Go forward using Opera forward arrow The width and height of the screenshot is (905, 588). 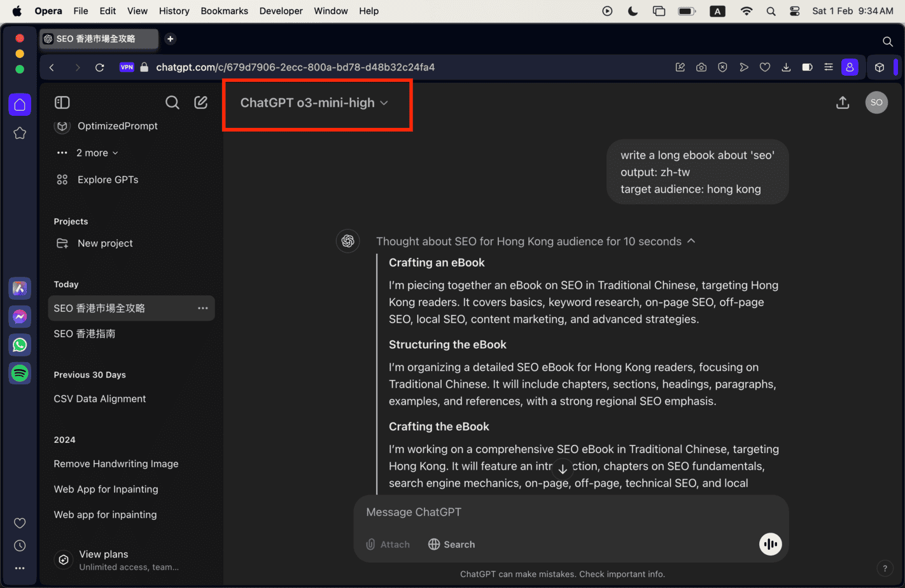point(77,67)
